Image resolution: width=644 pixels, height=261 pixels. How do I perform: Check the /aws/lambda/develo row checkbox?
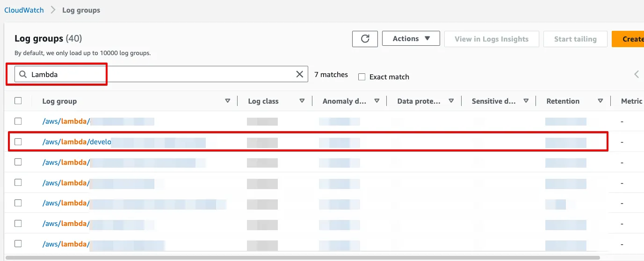pos(18,141)
